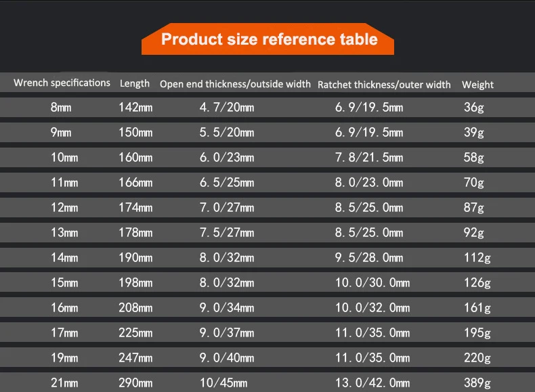Select the "70g" weight cell
Viewport: 535px width, 392px height.
(x=474, y=183)
